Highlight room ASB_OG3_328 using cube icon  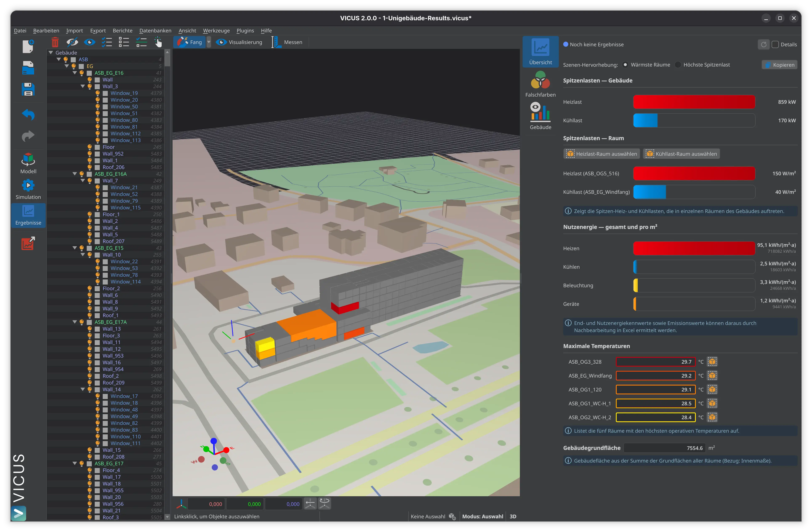(712, 362)
